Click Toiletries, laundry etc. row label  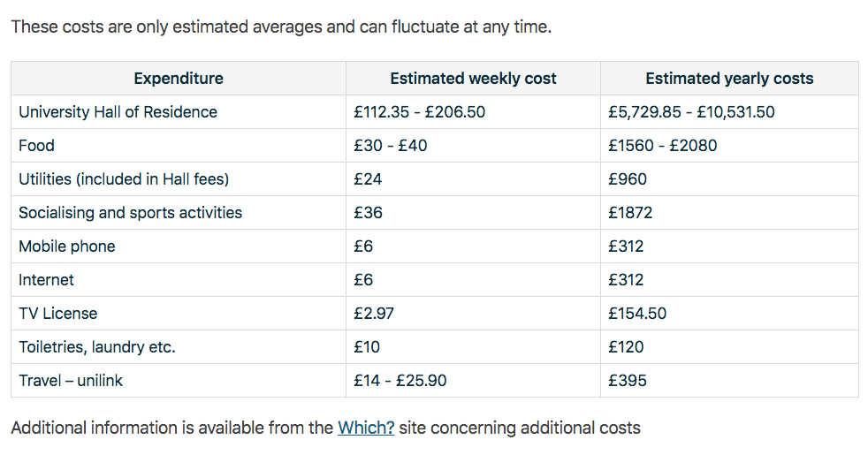pos(97,347)
